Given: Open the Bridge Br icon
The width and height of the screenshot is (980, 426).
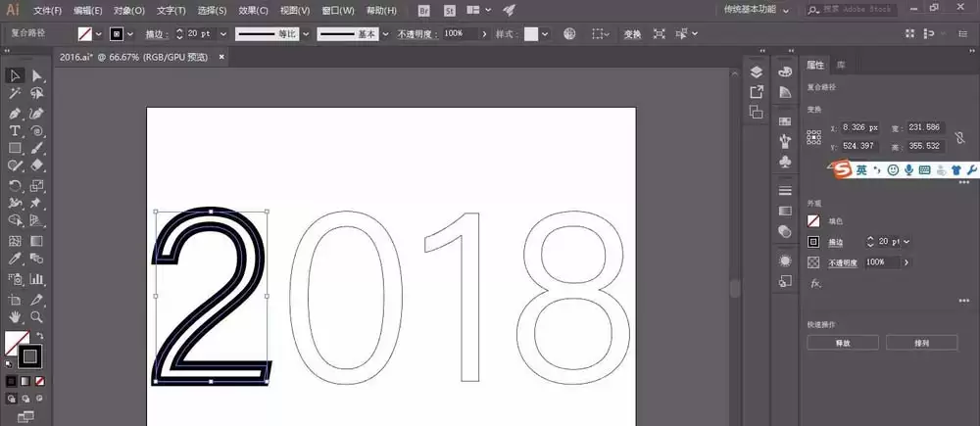Looking at the screenshot, I should pyautogui.click(x=424, y=11).
